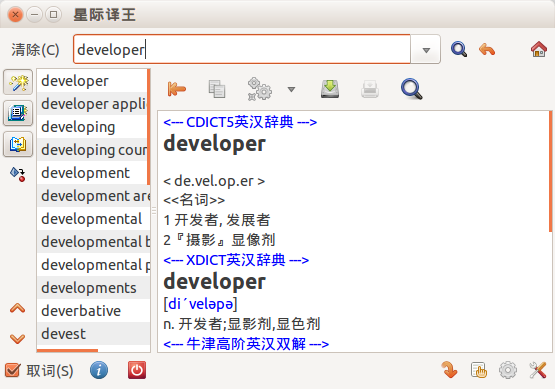Search in definition with large magnifier
Screen dimensions: 555x389
coord(411,89)
